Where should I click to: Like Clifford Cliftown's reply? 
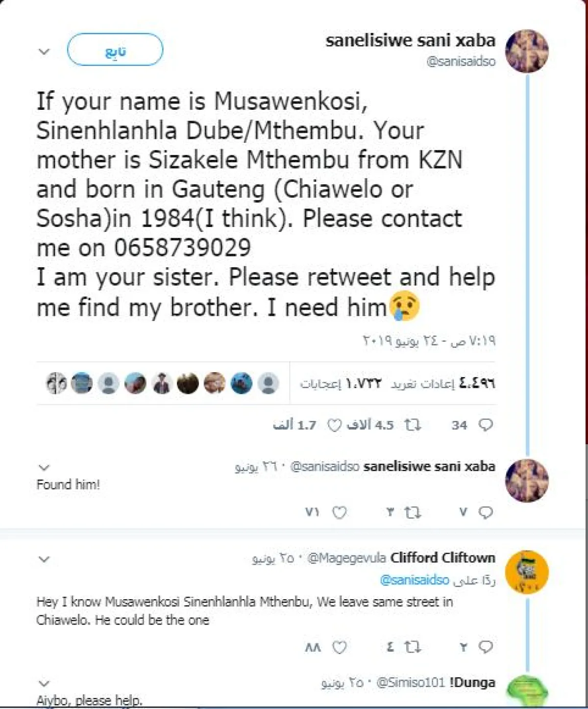point(340,647)
